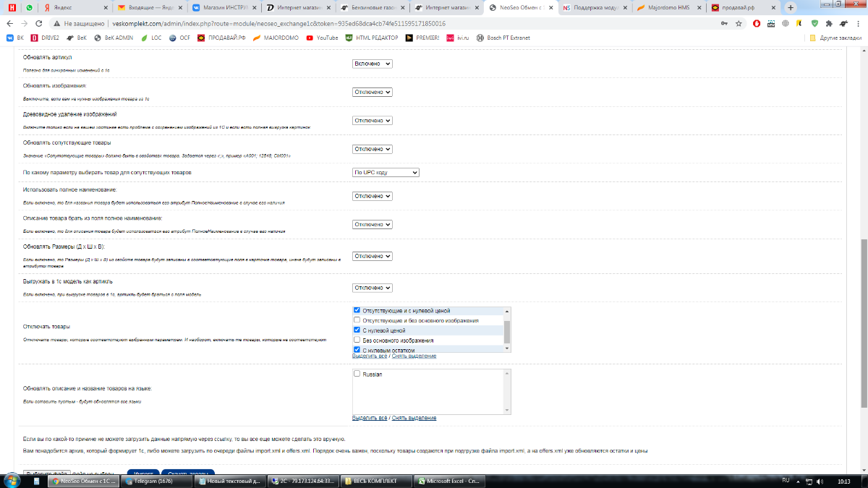Open the YouTube bookmark
The width and height of the screenshot is (868, 488).
[x=322, y=38]
